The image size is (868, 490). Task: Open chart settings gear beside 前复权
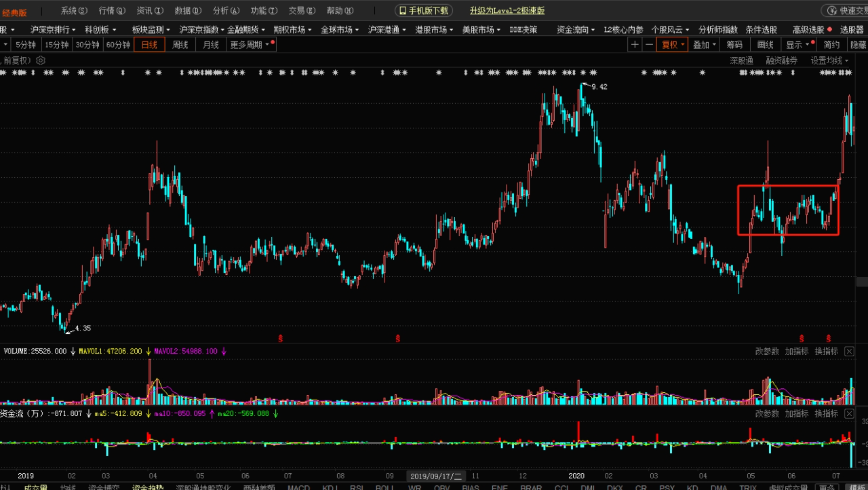pos(41,60)
